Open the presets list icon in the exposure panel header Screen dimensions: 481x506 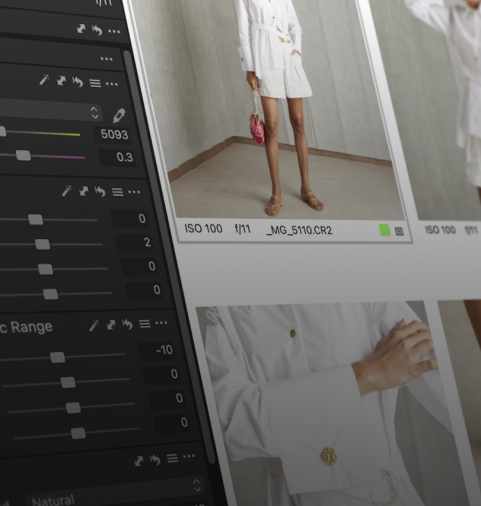click(117, 192)
